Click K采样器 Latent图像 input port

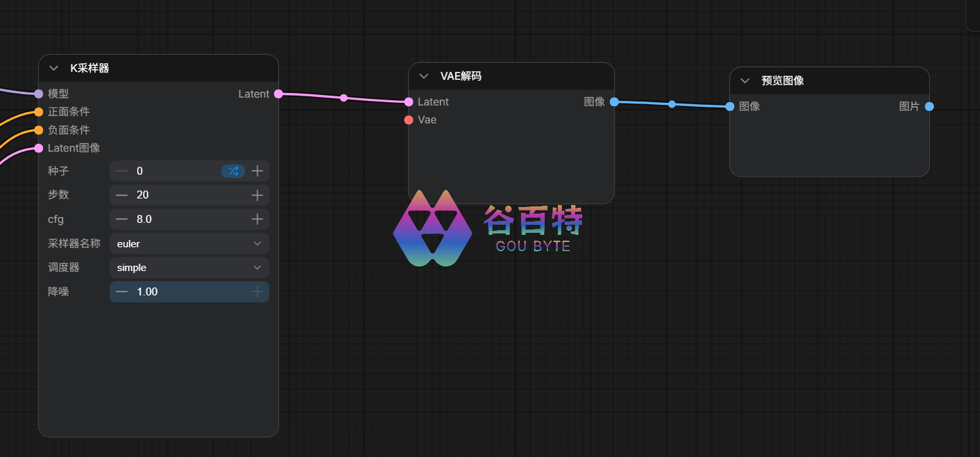click(38, 148)
